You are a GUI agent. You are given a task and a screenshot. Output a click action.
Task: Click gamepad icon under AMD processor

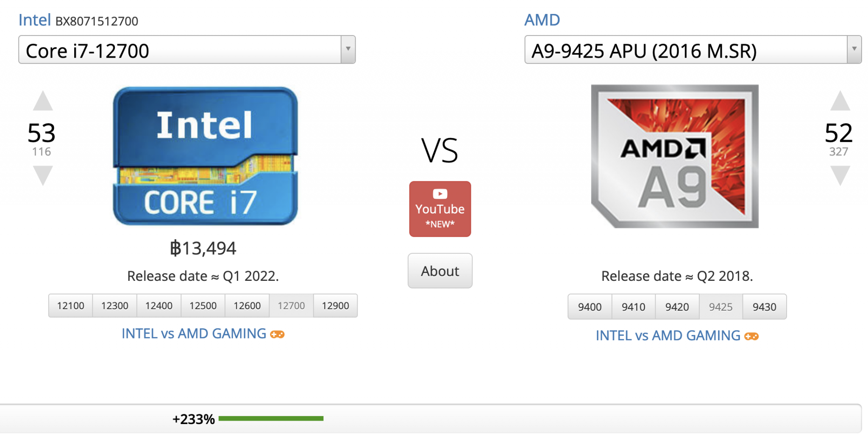click(751, 336)
